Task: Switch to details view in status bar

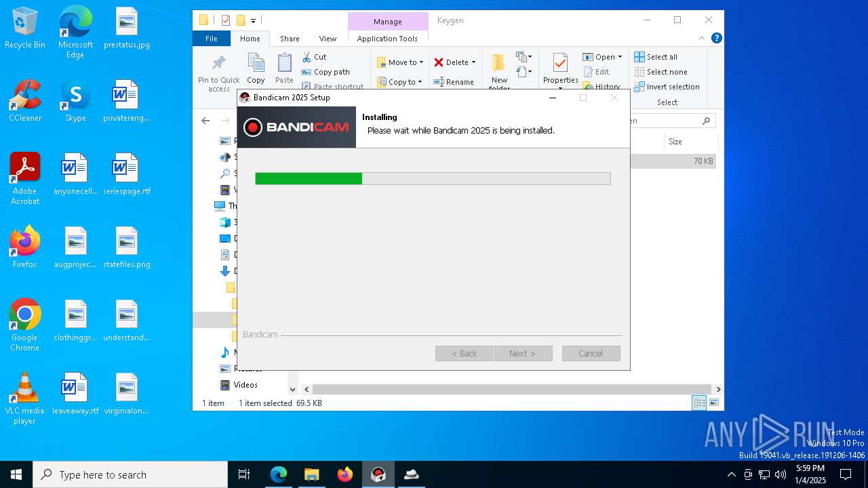Action: tap(699, 403)
